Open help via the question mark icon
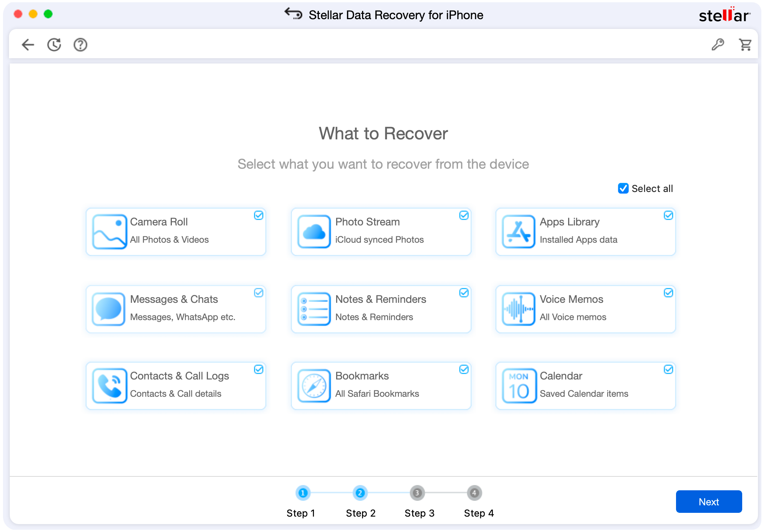 pos(80,45)
